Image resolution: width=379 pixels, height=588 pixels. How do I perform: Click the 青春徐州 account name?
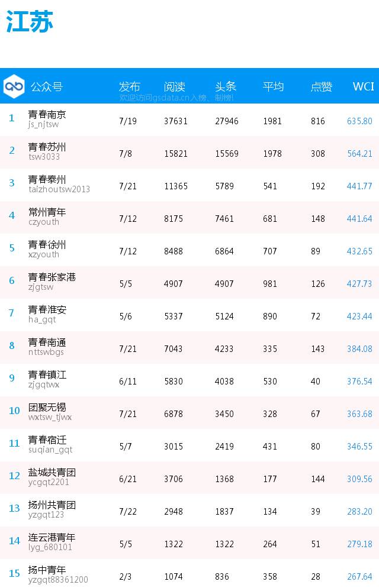pyautogui.click(x=47, y=244)
